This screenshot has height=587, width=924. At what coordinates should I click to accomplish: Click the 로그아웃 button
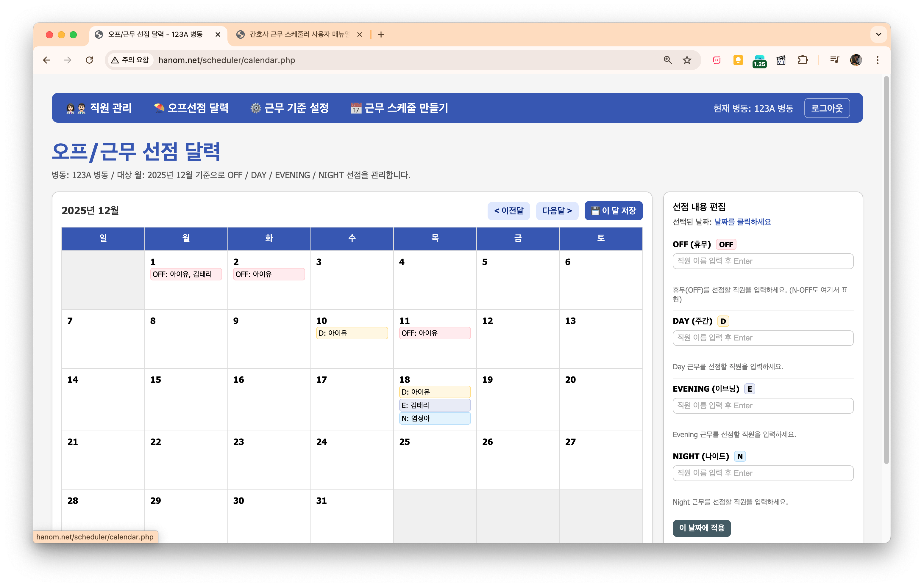827,108
